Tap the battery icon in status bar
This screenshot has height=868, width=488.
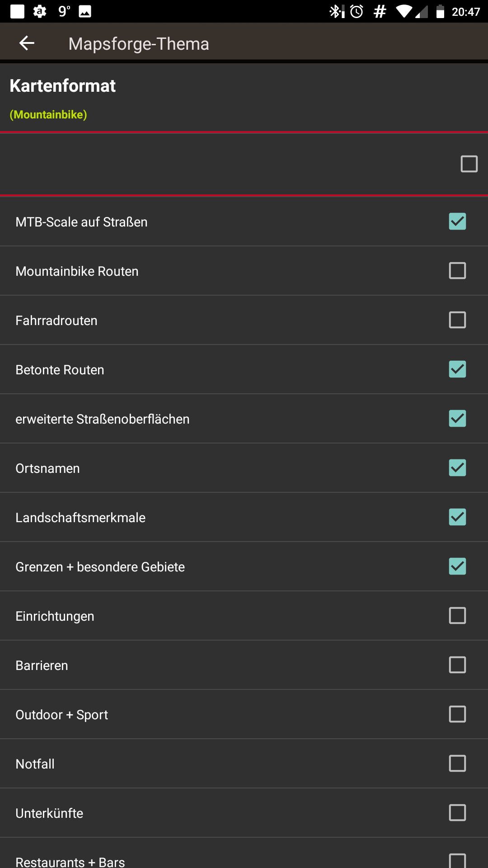point(440,11)
